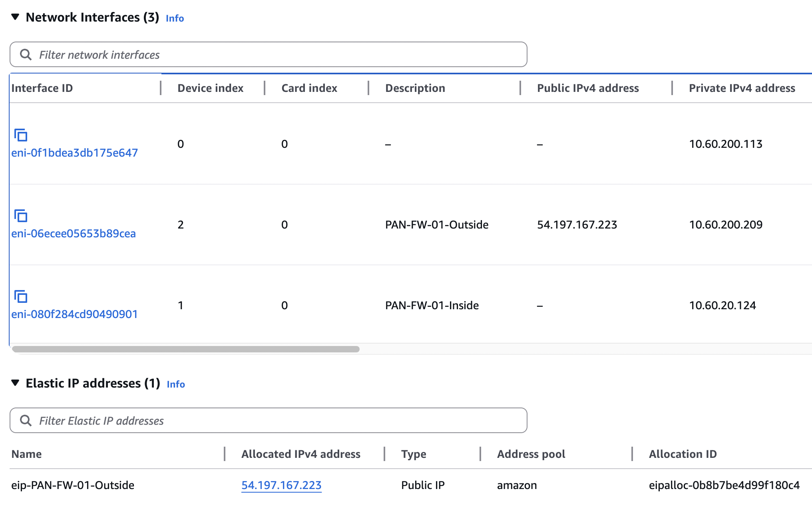This screenshot has width=812, height=509.
Task: Click search icon in network interfaces filter
Action: [x=26, y=54]
